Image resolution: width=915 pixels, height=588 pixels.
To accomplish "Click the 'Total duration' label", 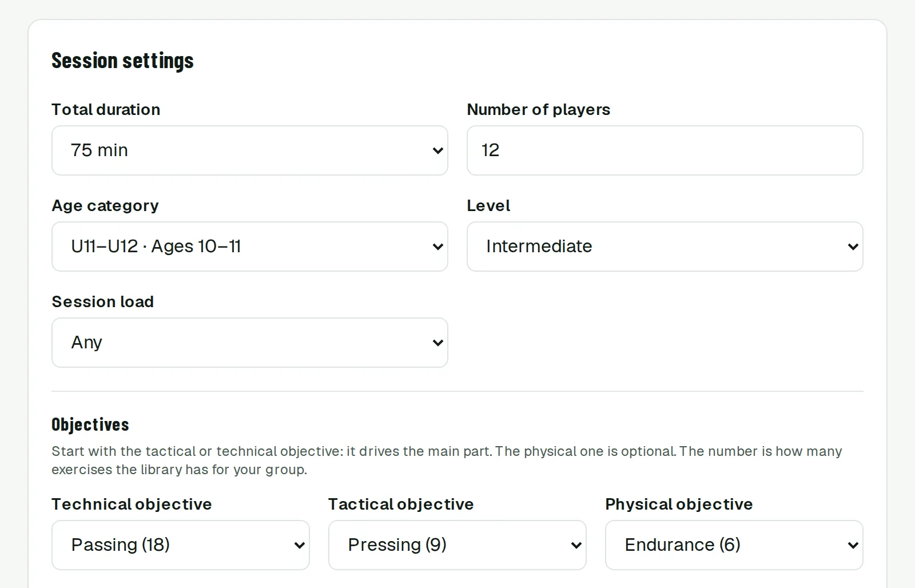I will [106, 109].
